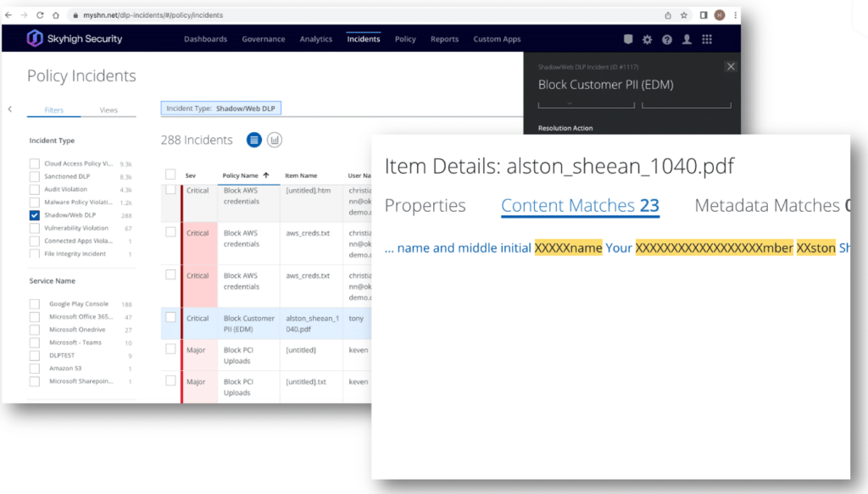
Task: Switch incidents to chart view icon
Action: click(x=274, y=139)
